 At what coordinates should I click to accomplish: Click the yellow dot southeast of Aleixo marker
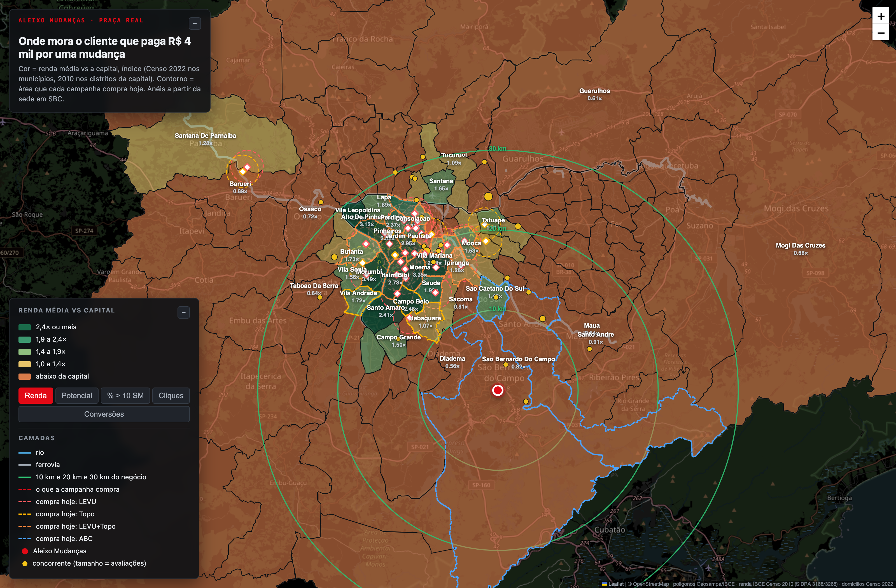click(526, 402)
